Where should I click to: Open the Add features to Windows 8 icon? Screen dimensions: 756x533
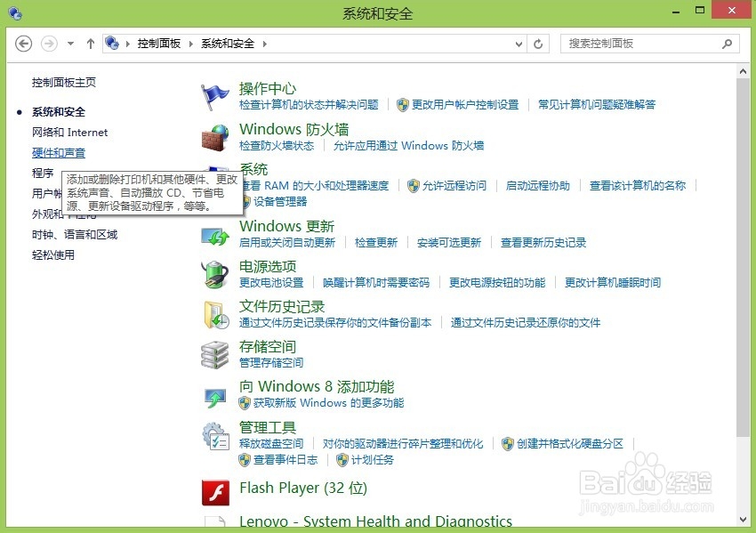coord(215,397)
